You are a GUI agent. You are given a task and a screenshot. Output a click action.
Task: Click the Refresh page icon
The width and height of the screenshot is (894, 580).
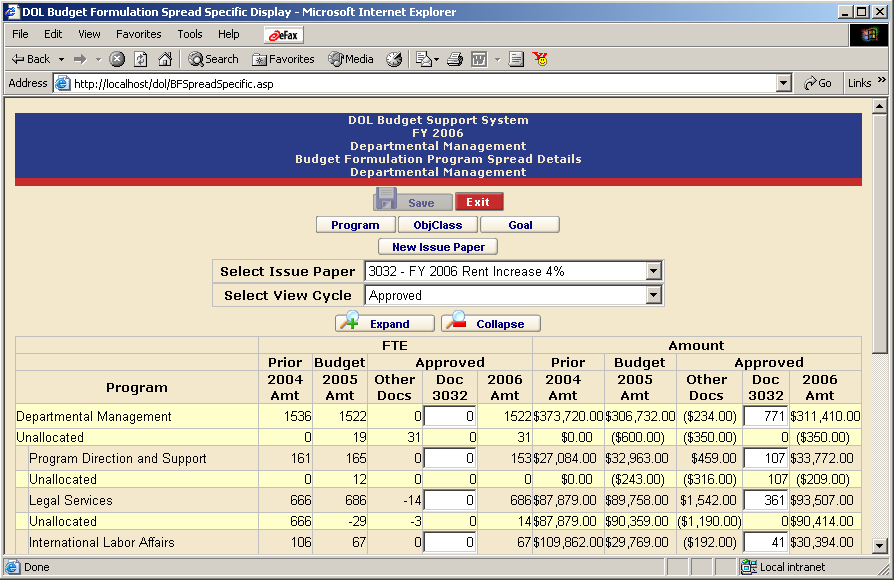click(x=141, y=59)
